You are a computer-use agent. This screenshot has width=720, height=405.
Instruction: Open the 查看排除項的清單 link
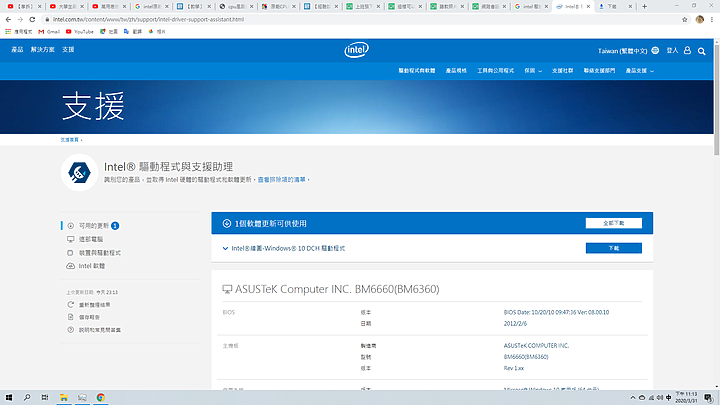click(x=281, y=180)
